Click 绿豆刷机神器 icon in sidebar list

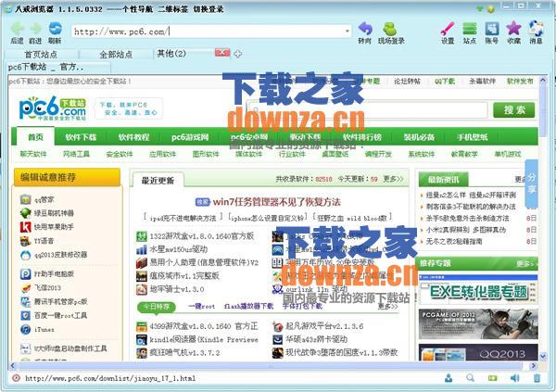point(26,213)
